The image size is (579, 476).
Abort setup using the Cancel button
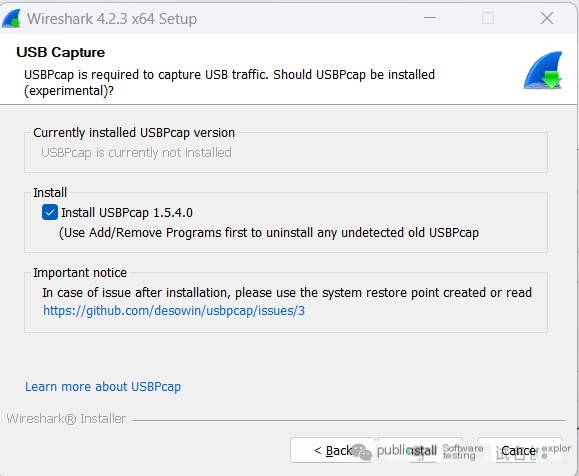click(x=518, y=450)
